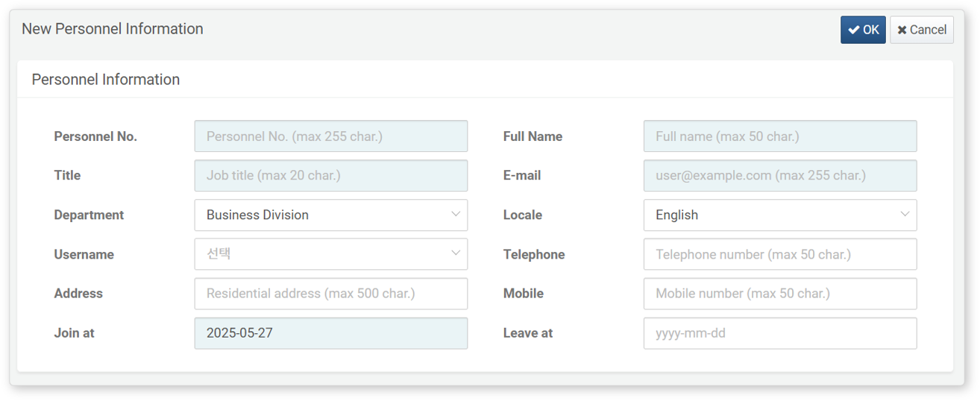Select the Mobile number field
This screenshot has height=401, width=980.
coord(780,294)
